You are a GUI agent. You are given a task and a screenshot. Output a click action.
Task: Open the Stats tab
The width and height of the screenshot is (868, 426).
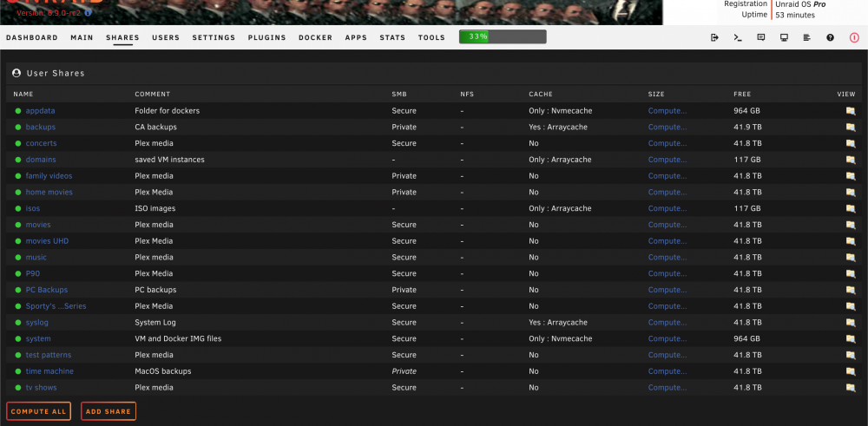click(392, 37)
